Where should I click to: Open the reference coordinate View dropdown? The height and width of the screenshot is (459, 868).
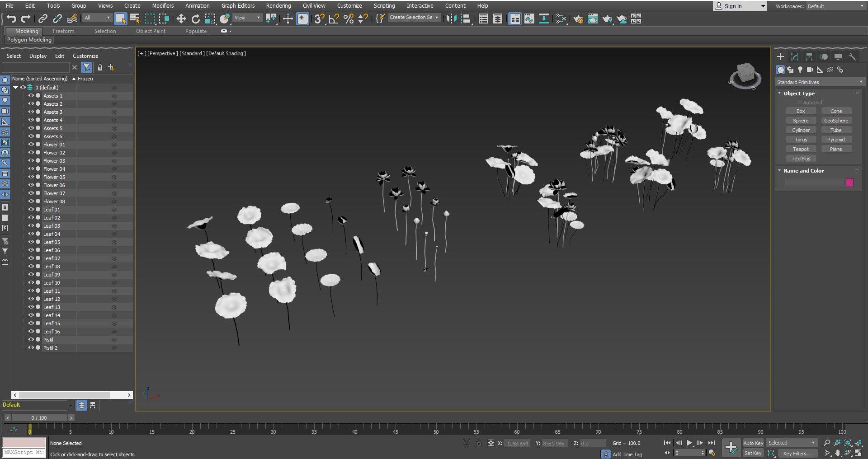click(x=247, y=18)
